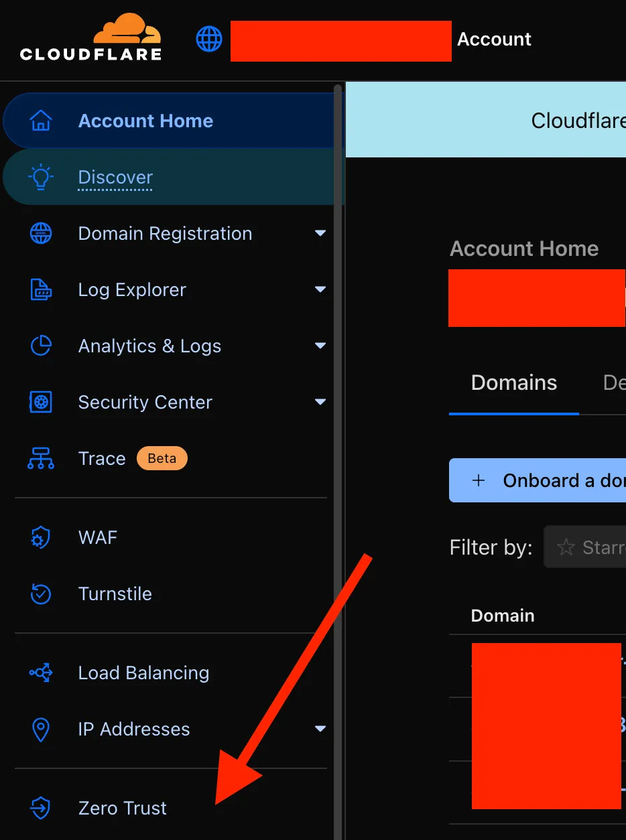Click the Trace network tree icon
This screenshot has height=840, width=626.
pyautogui.click(x=41, y=458)
